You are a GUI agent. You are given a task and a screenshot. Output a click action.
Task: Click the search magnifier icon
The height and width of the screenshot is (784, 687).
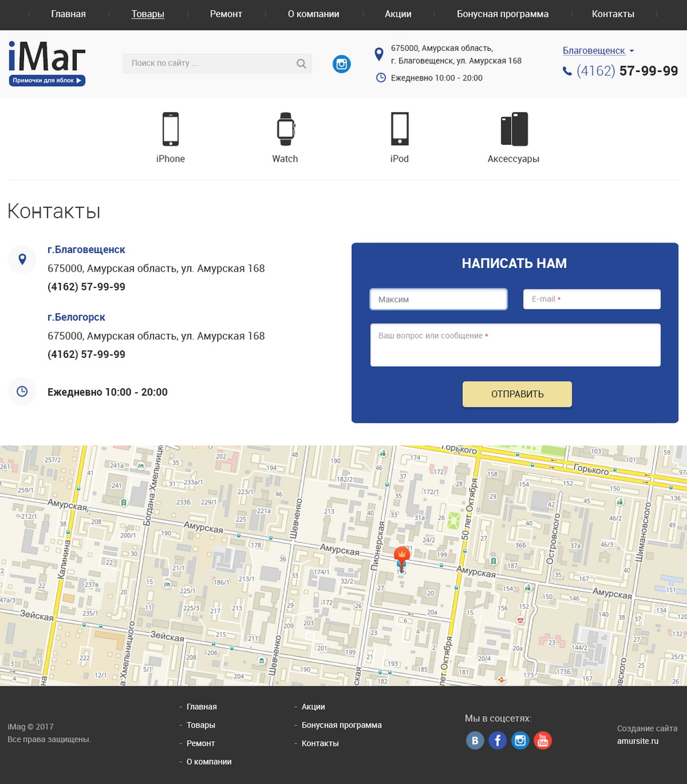point(301,64)
